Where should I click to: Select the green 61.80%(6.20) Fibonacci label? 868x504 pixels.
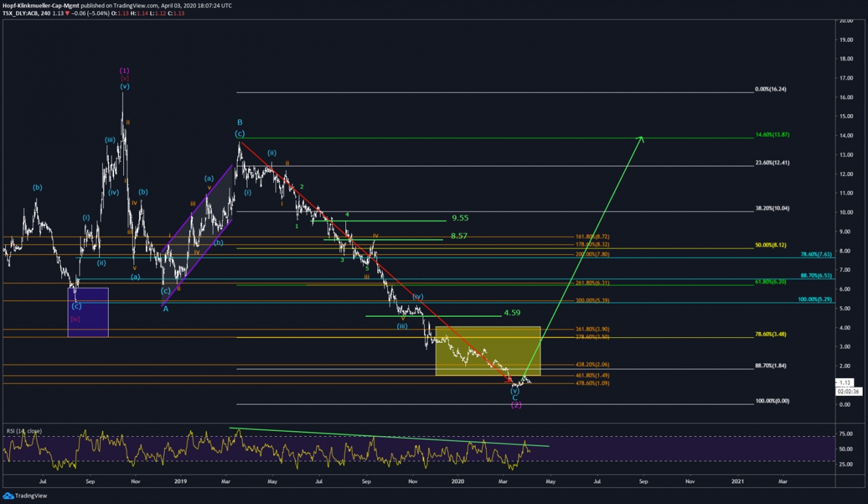pyautogui.click(x=770, y=281)
